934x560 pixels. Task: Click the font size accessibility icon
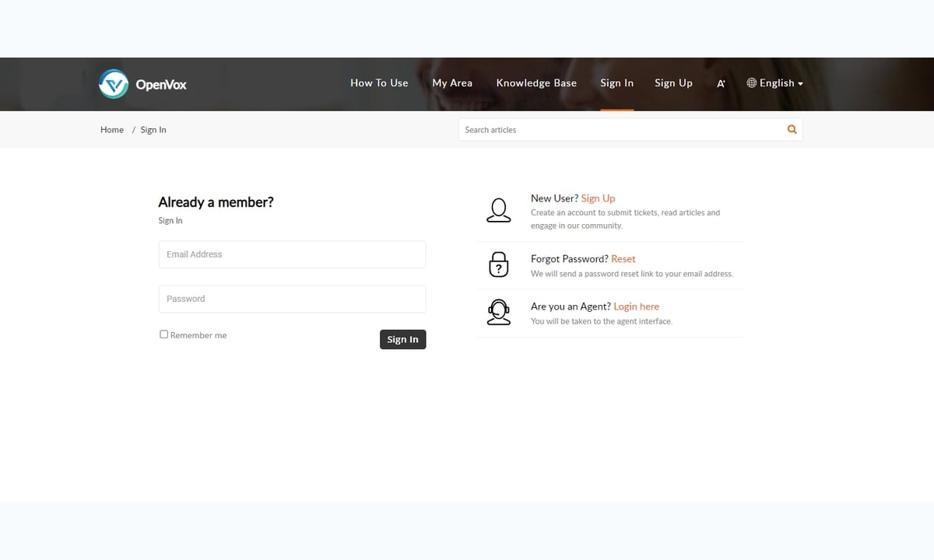coord(721,83)
